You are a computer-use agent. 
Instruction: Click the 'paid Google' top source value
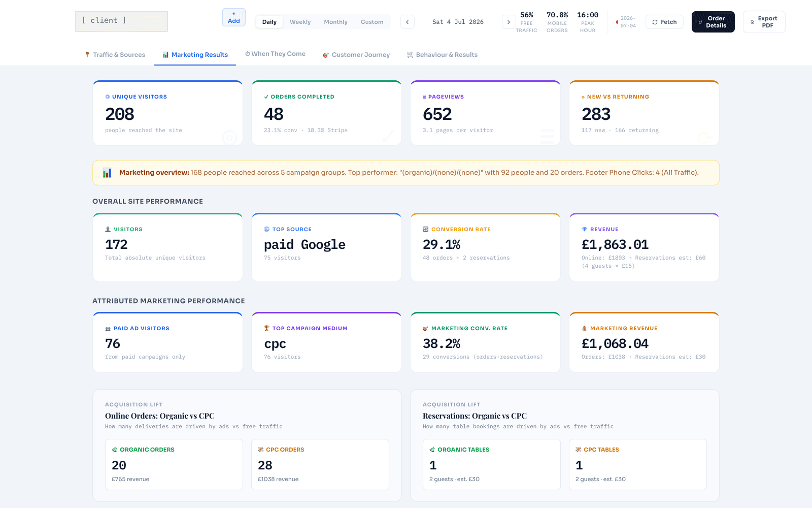304,245
